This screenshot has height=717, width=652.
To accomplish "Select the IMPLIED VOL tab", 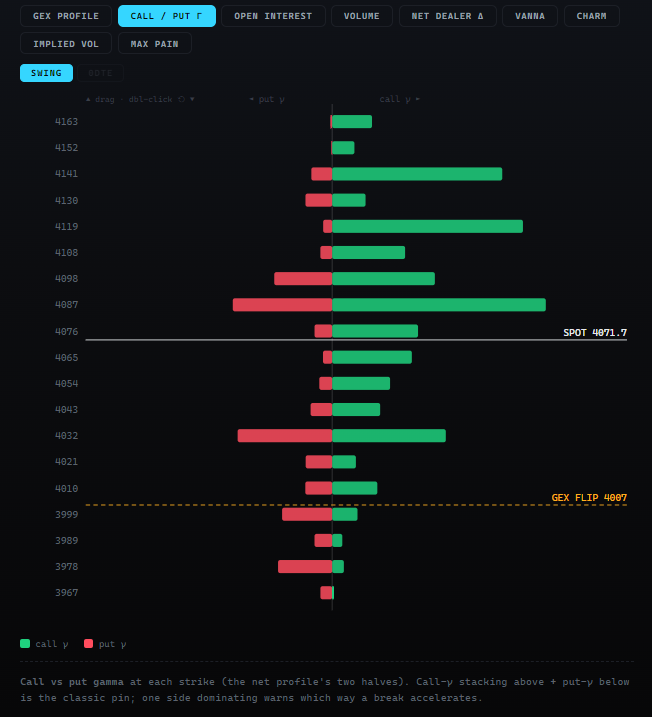I will pyautogui.click(x=66, y=43).
